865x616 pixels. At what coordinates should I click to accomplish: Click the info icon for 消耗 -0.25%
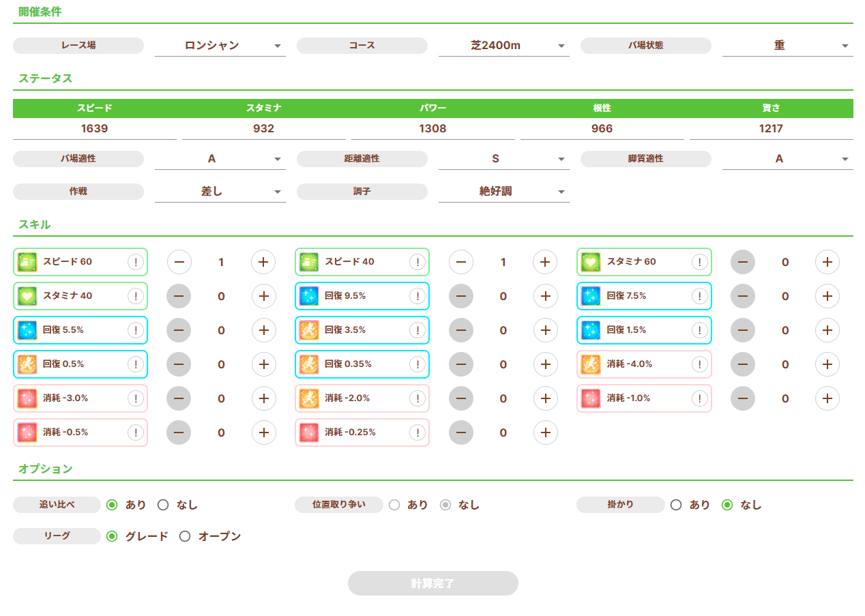[x=417, y=432]
